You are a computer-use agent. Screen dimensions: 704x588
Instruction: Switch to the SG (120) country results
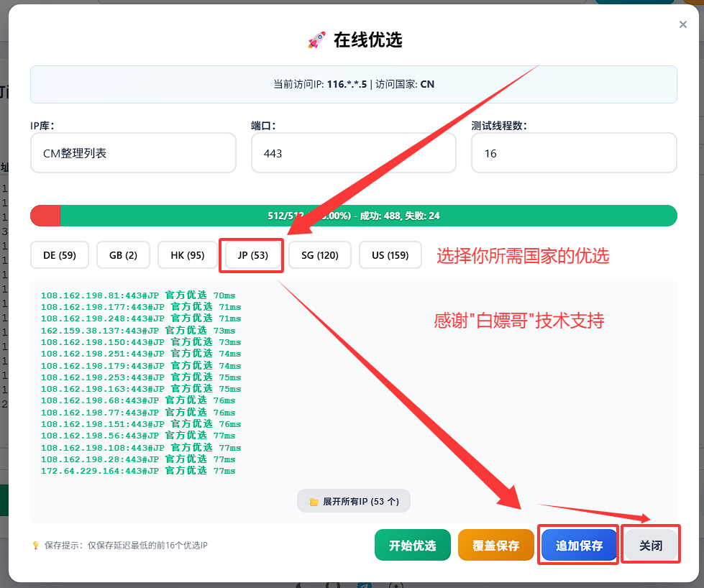point(319,255)
